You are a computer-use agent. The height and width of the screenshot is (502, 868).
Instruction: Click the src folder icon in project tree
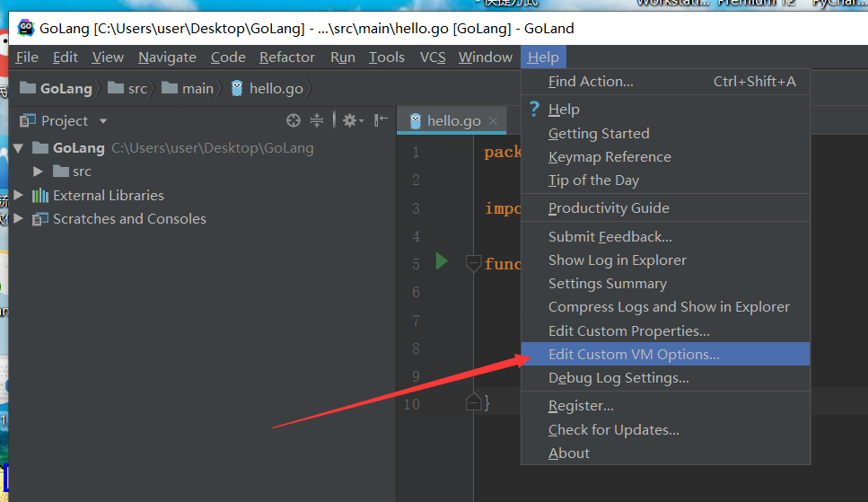(60, 171)
